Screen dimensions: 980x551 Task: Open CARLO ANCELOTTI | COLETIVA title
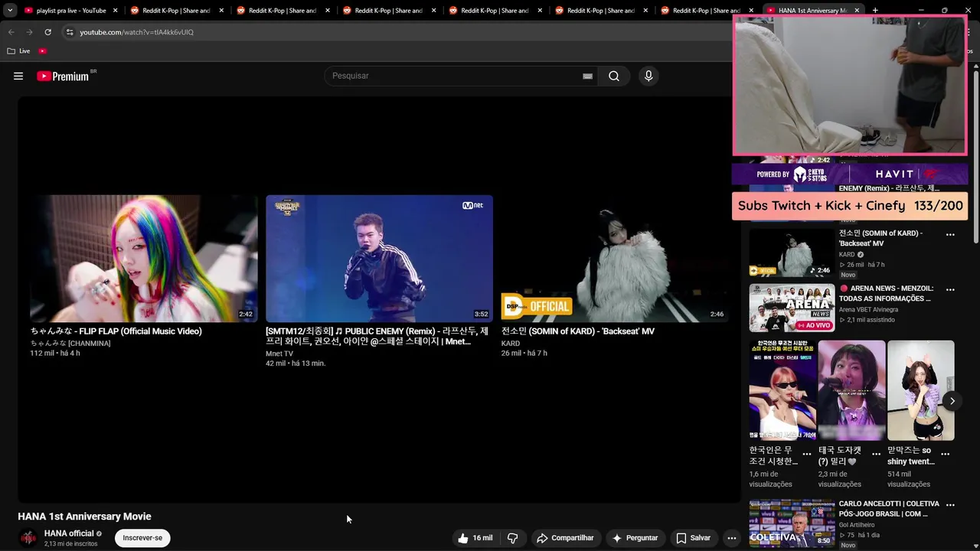click(x=889, y=509)
